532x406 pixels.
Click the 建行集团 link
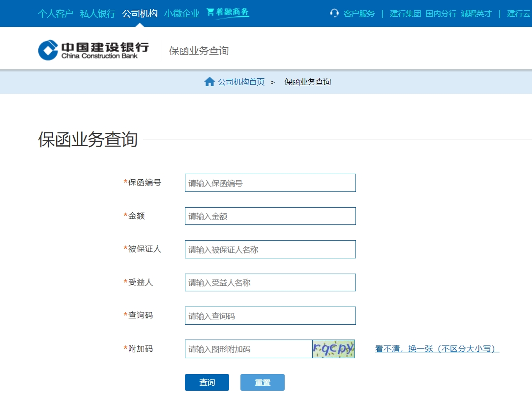pyautogui.click(x=405, y=13)
